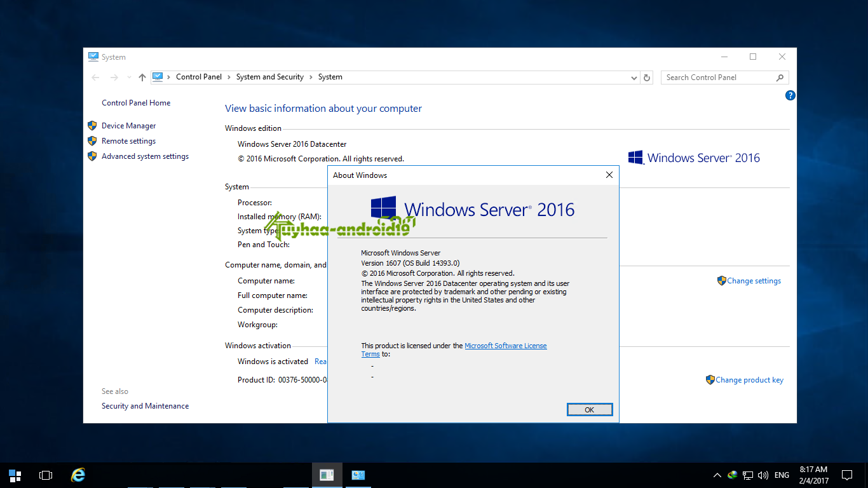Open the recent locations dropdown arrow
The image size is (868, 488).
(x=129, y=78)
